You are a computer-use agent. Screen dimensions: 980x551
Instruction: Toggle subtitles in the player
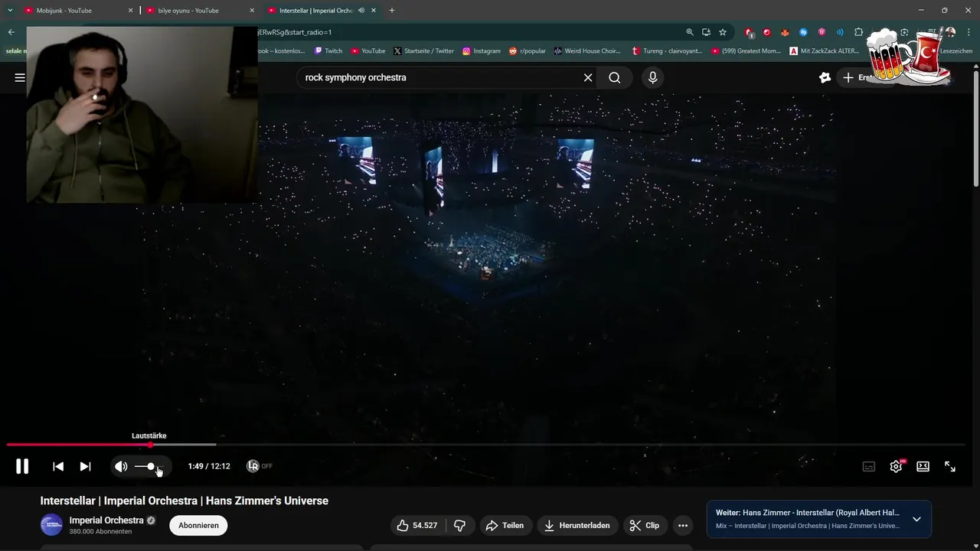(x=869, y=466)
